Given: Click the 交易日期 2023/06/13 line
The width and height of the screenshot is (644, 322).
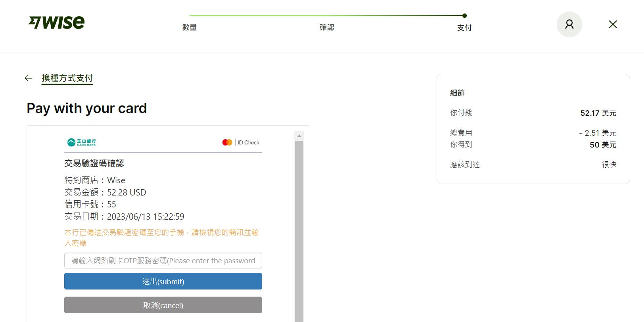Looking at the screenshot, I should (124, 217).
